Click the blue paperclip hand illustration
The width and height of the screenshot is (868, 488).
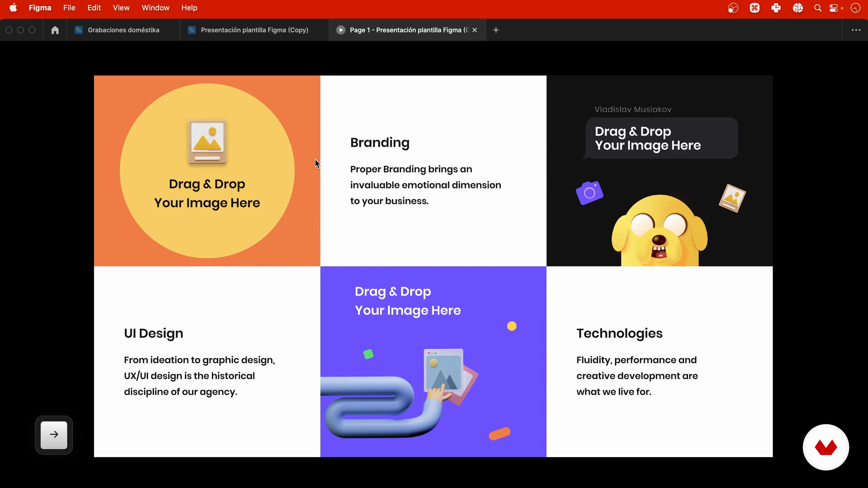399,393
